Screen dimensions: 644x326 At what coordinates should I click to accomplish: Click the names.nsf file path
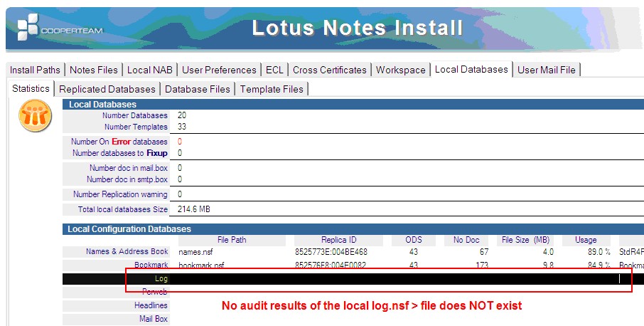[195, 251]
